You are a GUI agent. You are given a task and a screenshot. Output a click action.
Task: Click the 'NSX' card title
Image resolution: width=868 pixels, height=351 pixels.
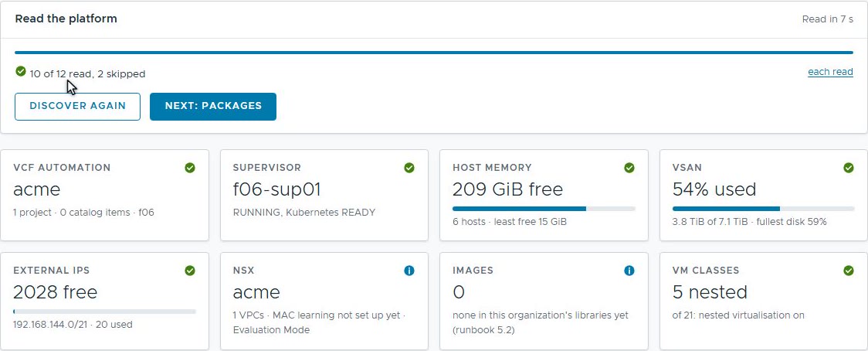pyautogui.click(x=243, y=271)
